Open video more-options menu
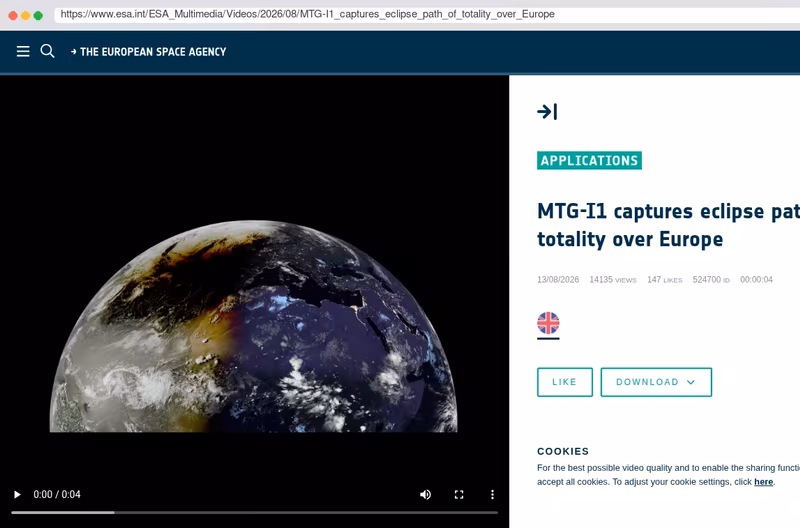Viewport: 800px width, 528px height. (492, 494)
